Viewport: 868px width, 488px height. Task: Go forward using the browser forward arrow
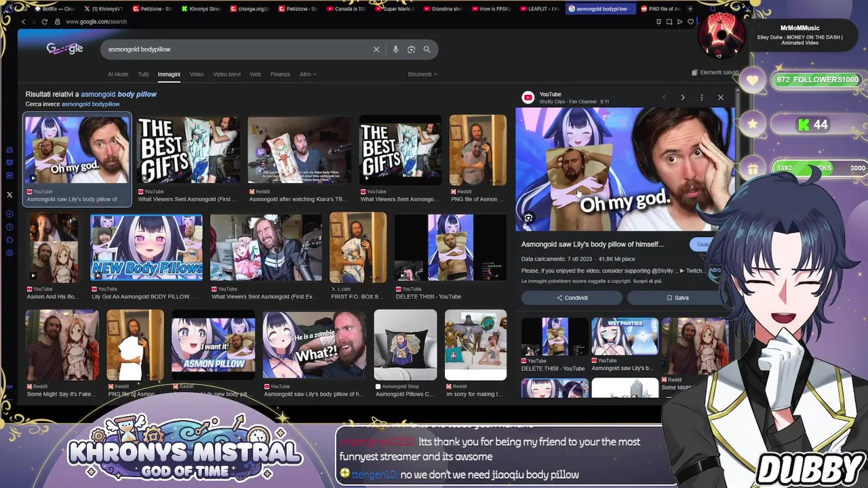33,22
